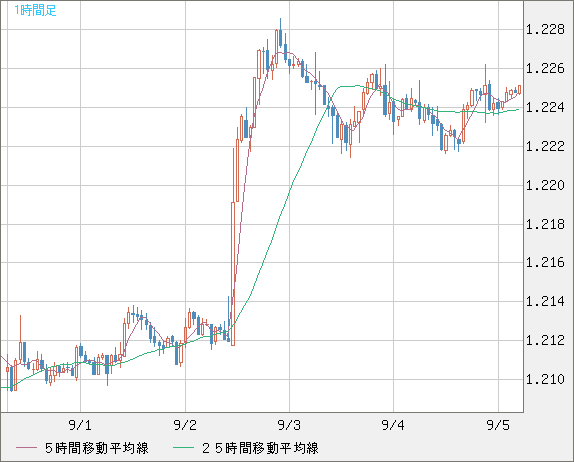The height and width of the screenshot is (462, 574).
Task: Click the purple 5-hour average legend line
Action: click(x=26, y=448)
